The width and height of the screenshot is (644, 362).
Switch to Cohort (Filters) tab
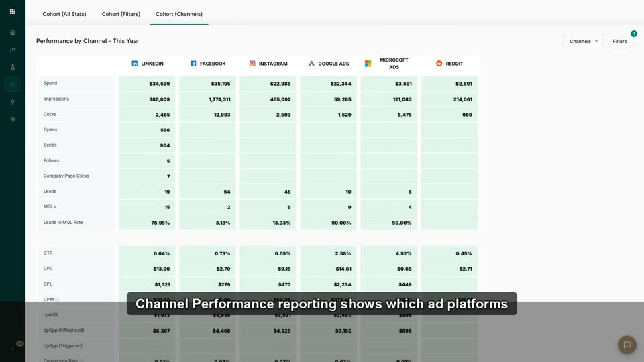point(121,14)
